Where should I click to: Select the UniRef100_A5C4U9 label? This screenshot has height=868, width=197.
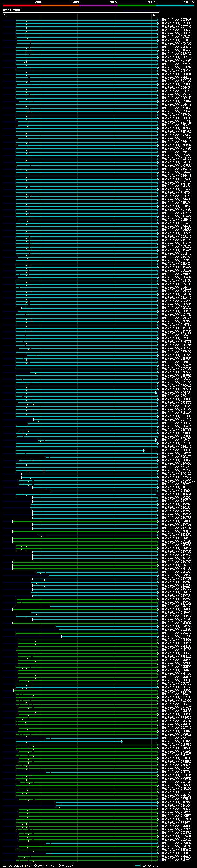click(x=176, y=97)
